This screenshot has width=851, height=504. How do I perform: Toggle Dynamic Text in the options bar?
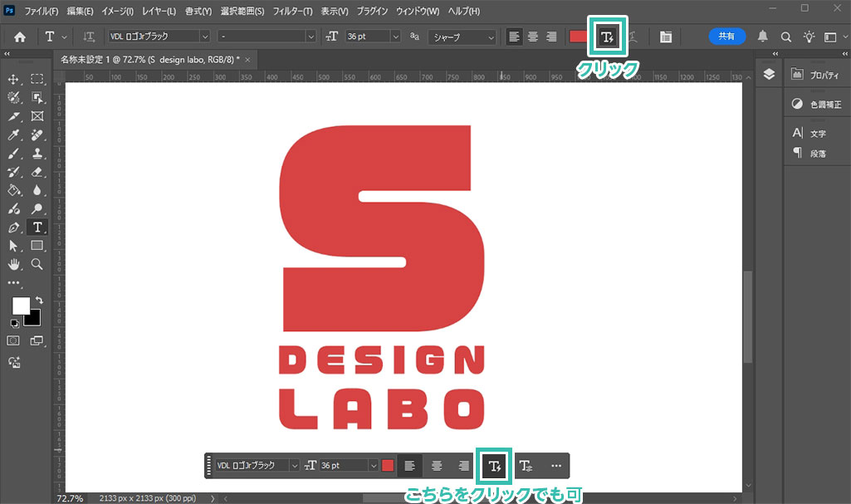(607, 37)
